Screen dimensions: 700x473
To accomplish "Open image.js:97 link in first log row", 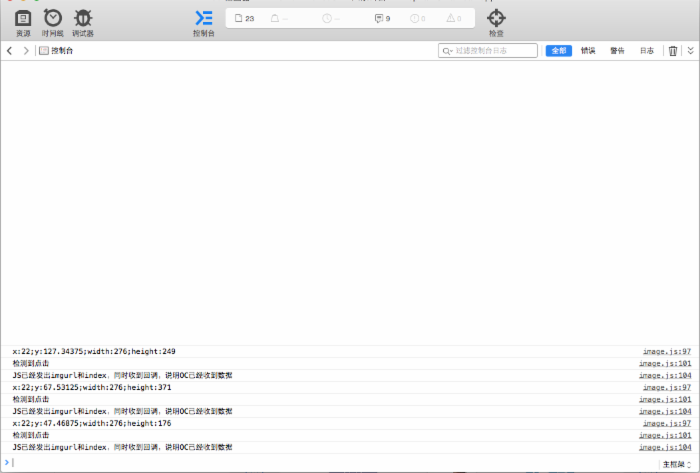I will 667,352.
